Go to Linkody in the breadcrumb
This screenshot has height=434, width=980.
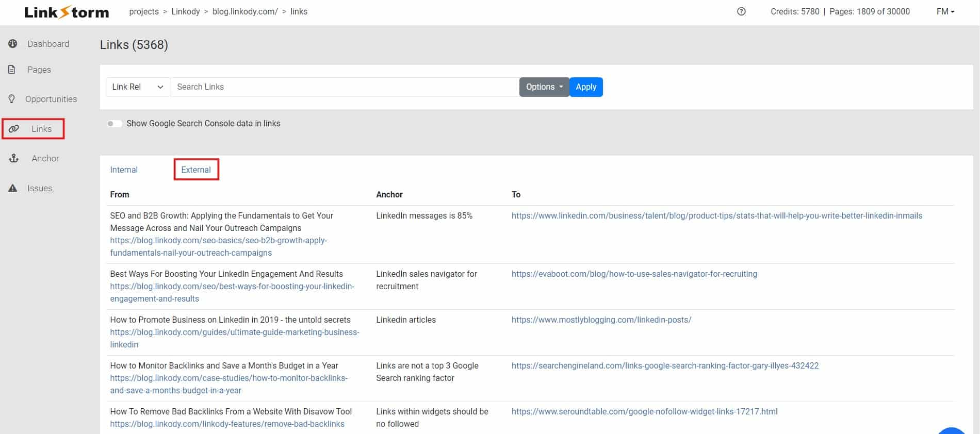[x=185, y=11]
